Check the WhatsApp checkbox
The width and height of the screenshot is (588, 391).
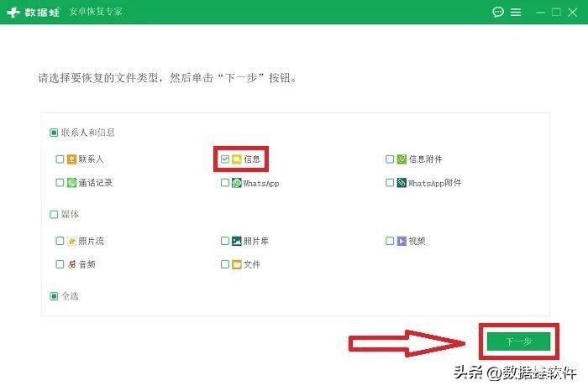tap(224, 182)
